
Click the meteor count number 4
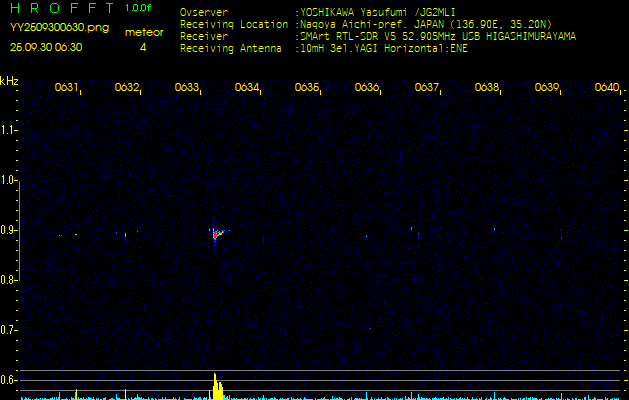point(143,47)
